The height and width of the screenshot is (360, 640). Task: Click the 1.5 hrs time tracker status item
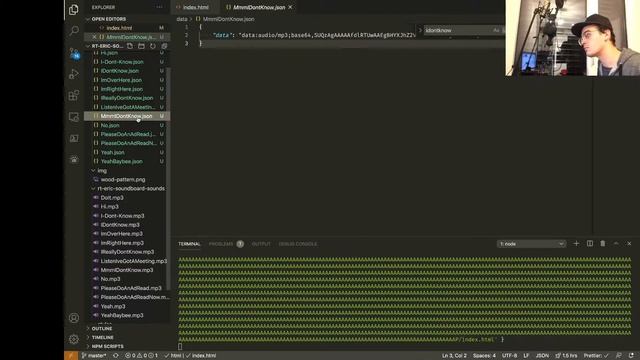pyautogui.click(x=566, y=356)
